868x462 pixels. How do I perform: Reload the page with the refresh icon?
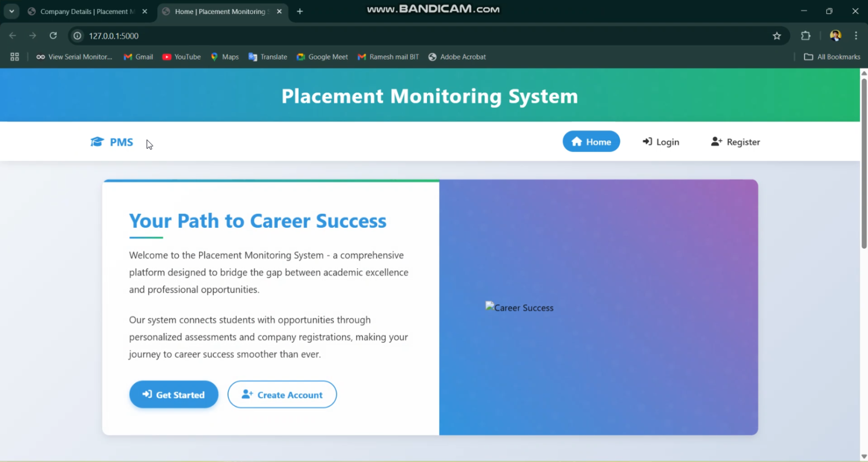53,36
